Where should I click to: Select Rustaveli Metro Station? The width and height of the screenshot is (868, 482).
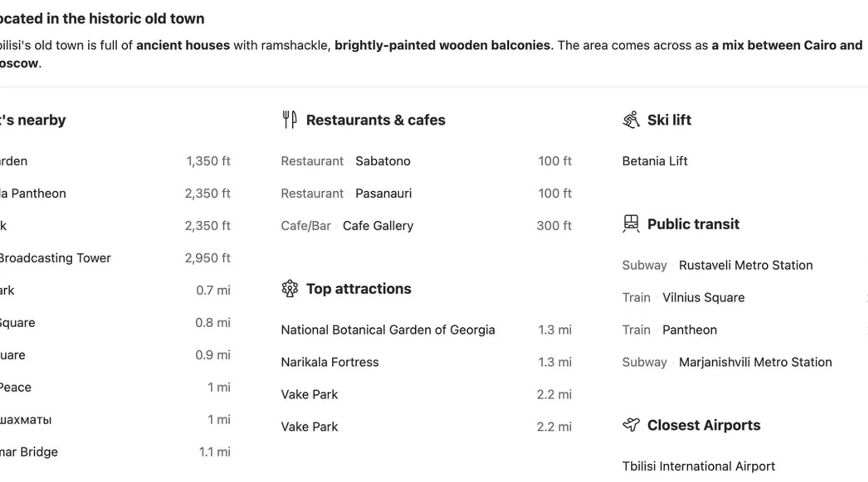click(x=746, y=265)
